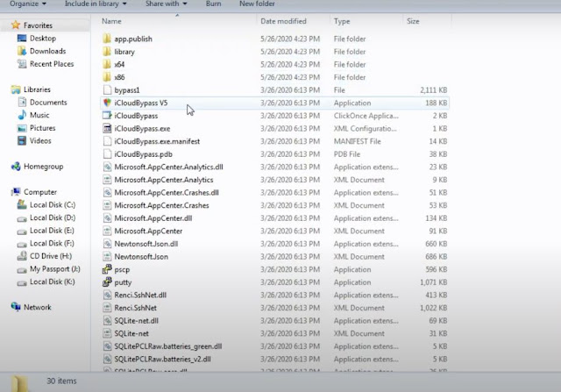Select the SQLite-net XML document name
This screenshot has height=392, width=561.
click(x=131, y=333)
